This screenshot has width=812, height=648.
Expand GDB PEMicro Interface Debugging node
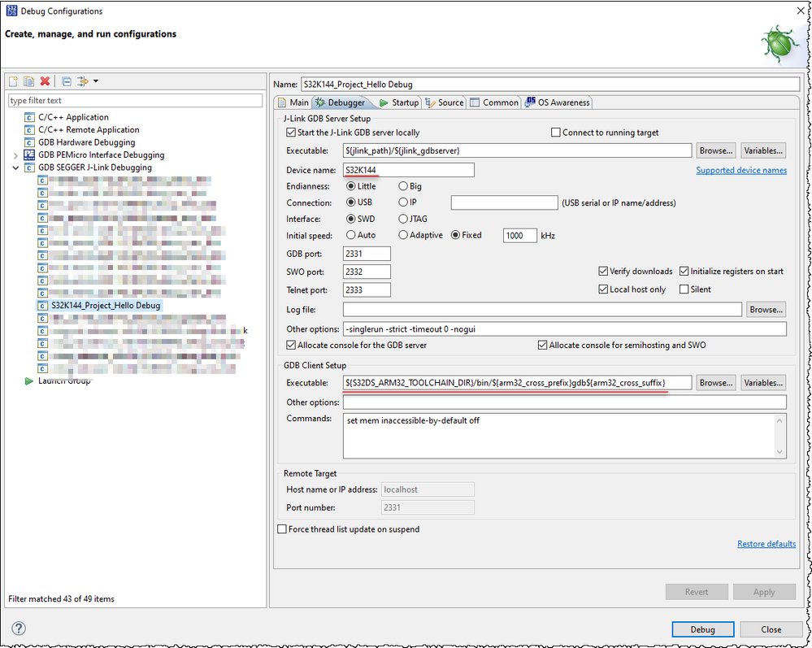click(x=15, y=155)
